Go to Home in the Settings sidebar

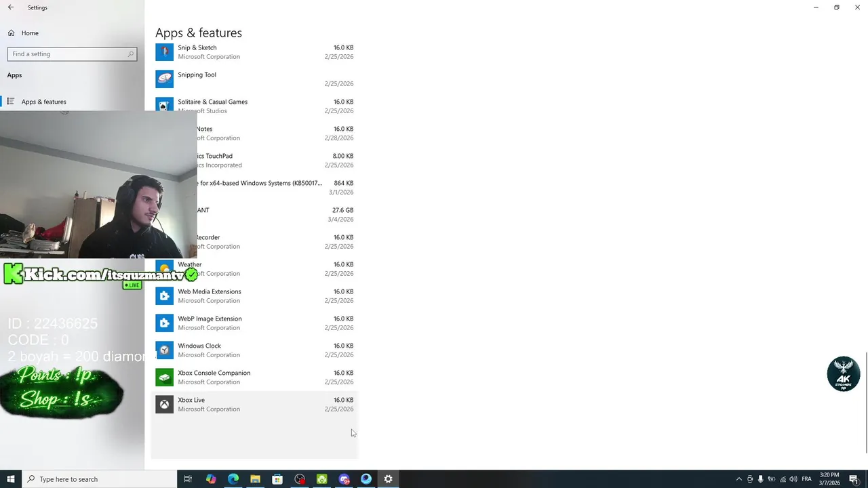[72, 33]
